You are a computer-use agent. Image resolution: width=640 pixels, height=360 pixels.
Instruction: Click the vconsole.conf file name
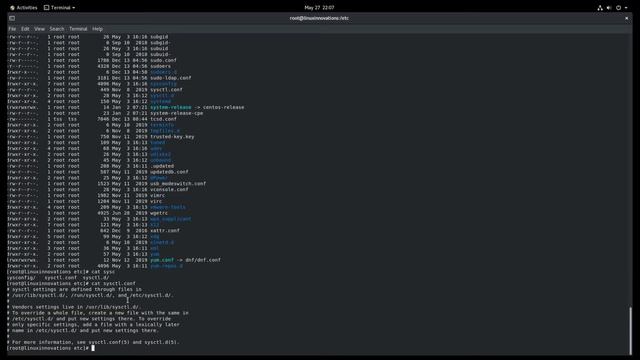[169, 189]
